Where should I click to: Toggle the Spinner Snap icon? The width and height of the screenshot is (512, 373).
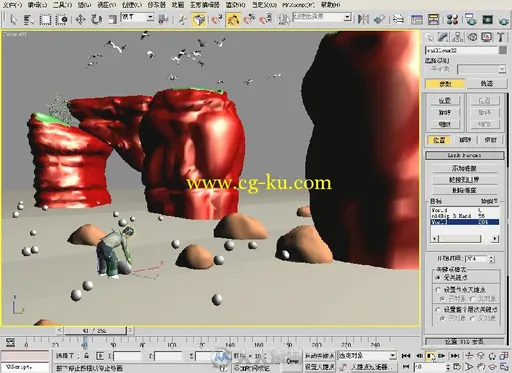tap(266, 19)
